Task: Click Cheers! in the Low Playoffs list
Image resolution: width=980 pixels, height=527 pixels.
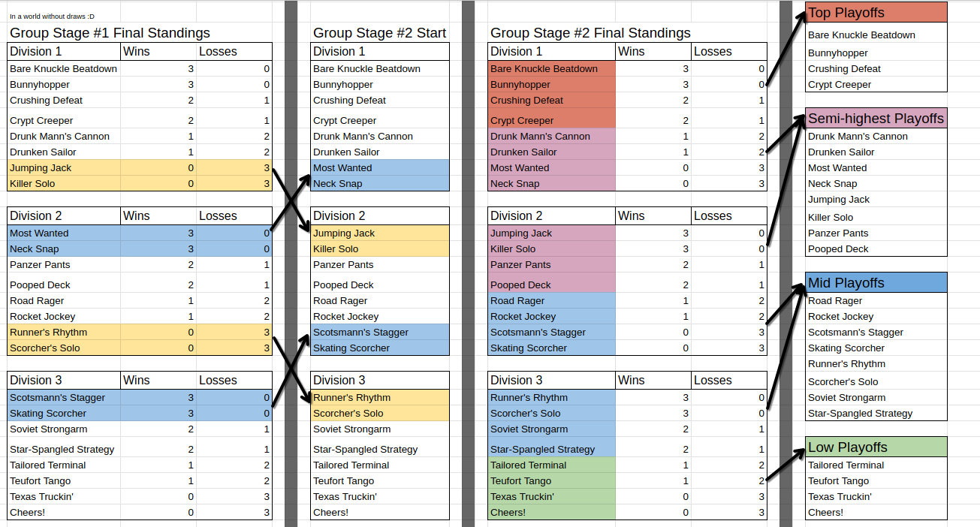Action: click(x=825, y=513)
